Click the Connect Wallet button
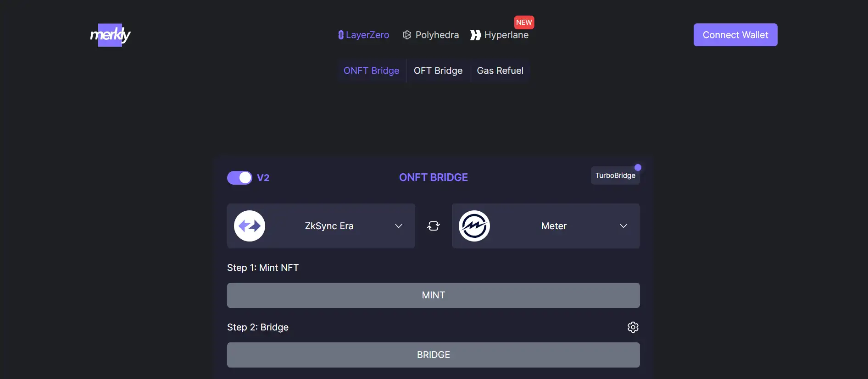This screenshot has width=868, height=379. [735, 35]
